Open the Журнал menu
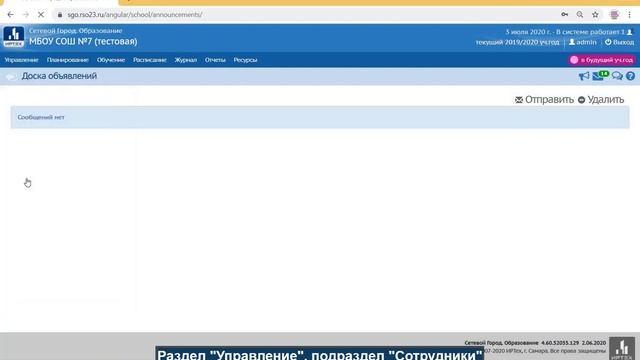Screen dimensions: 640x360 [186, 60]
